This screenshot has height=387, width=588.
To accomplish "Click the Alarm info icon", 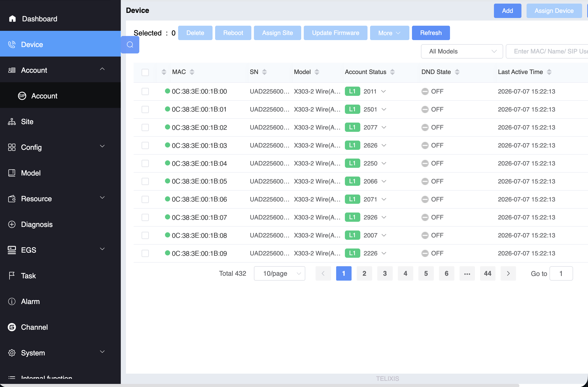I will (12, 301).
